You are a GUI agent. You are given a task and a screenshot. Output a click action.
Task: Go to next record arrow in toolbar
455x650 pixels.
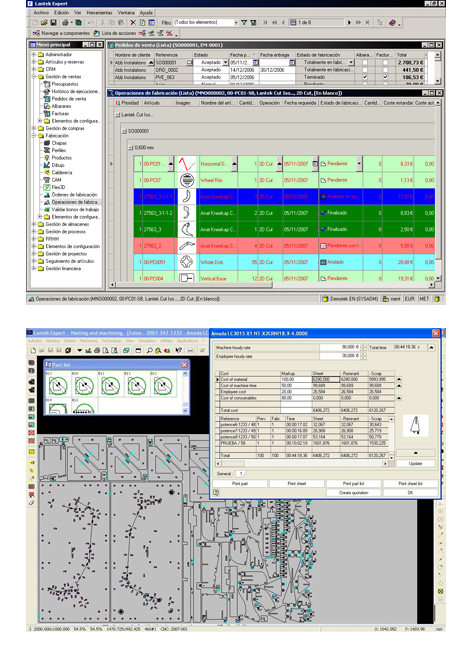pyautogui.click(x=349, y=22)
